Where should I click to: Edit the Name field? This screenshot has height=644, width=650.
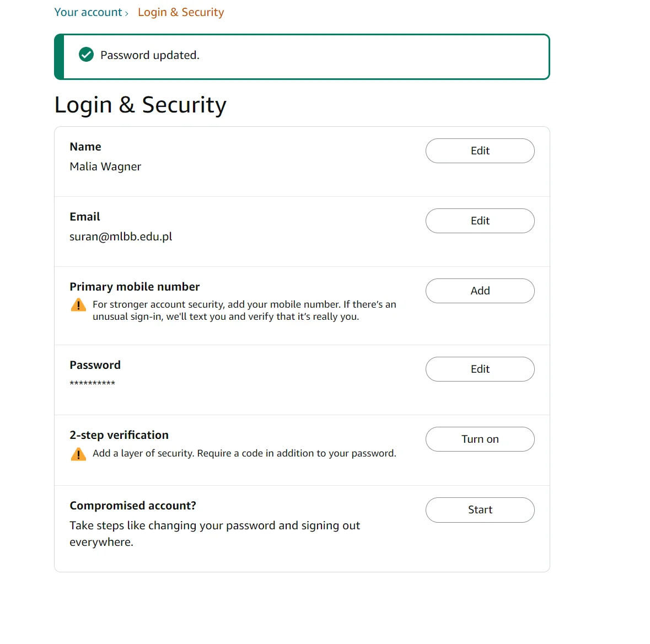coord(480,151)
